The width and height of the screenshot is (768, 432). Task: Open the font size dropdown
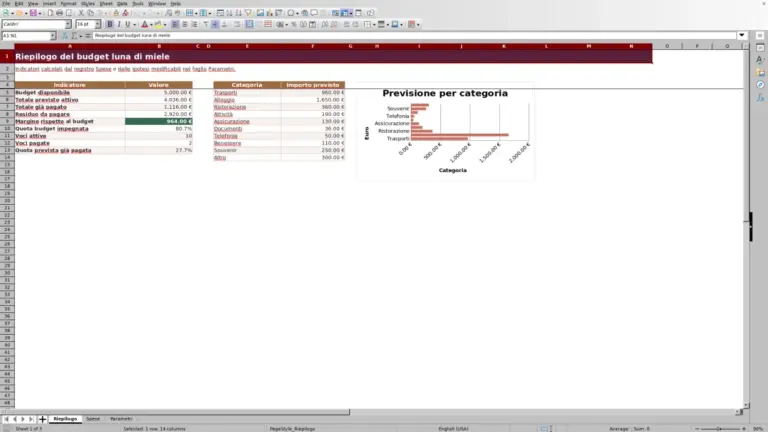click(x=97, y=24)
